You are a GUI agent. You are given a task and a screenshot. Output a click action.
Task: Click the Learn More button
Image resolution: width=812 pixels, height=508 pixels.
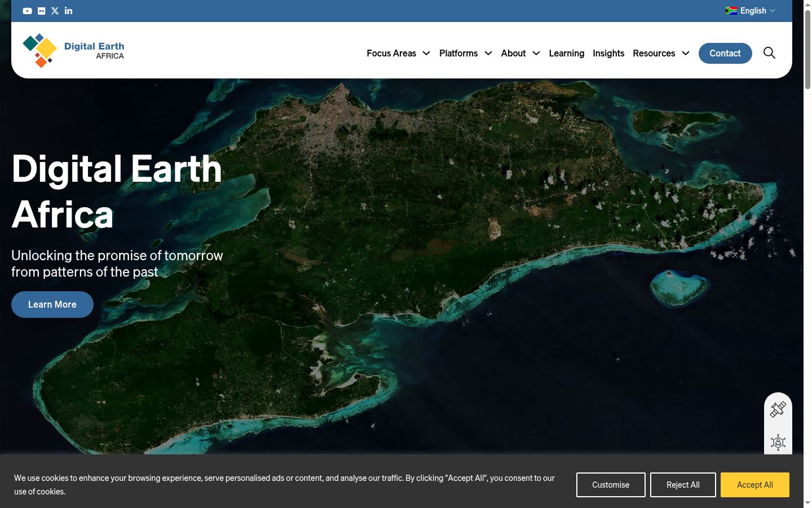[x=52, y=304]
